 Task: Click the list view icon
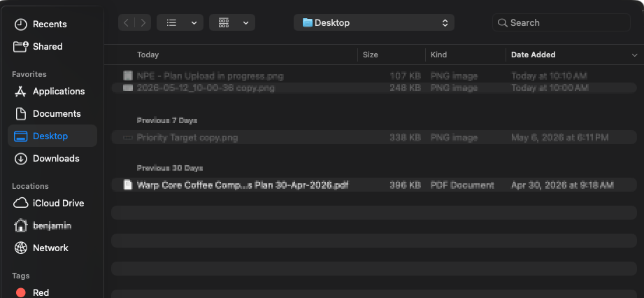[172, 22]
